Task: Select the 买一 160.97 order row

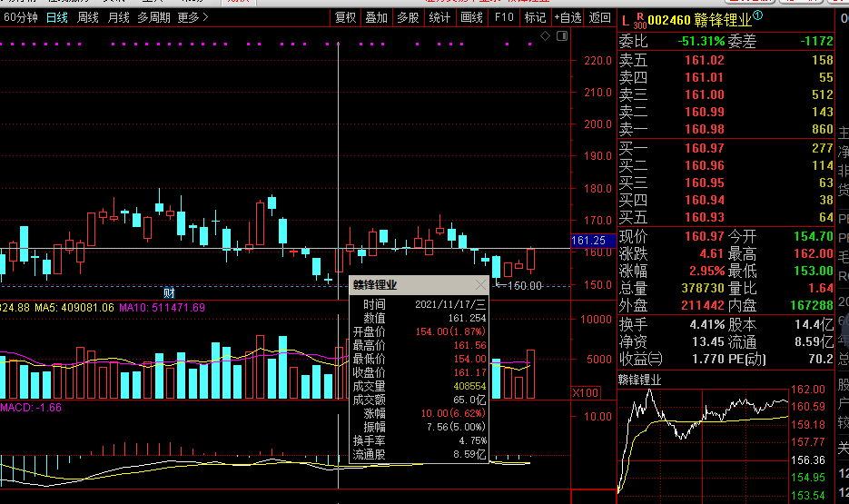Action: click(x=726, y=148)
